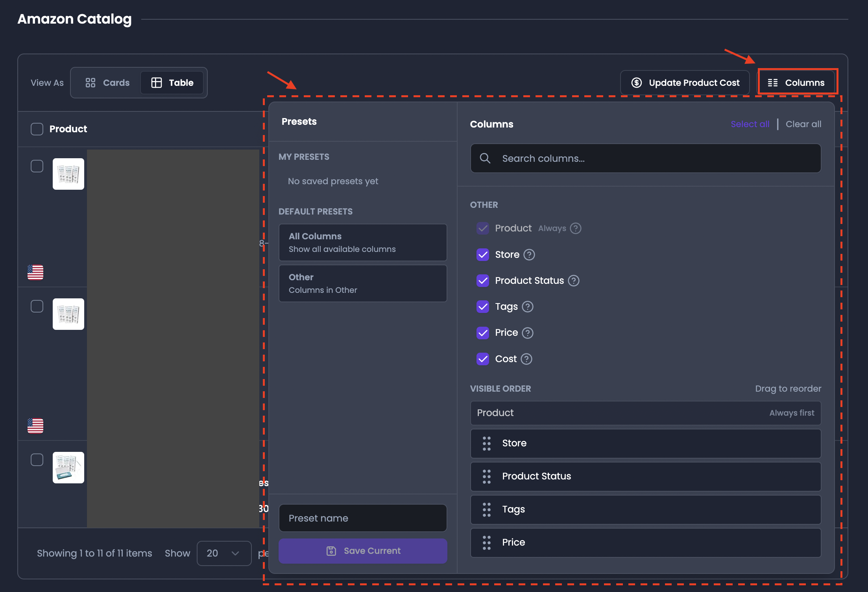This screenshot has height=592, width=868.
Task: Click the first product thumbnail image
Action: [68, 174]
